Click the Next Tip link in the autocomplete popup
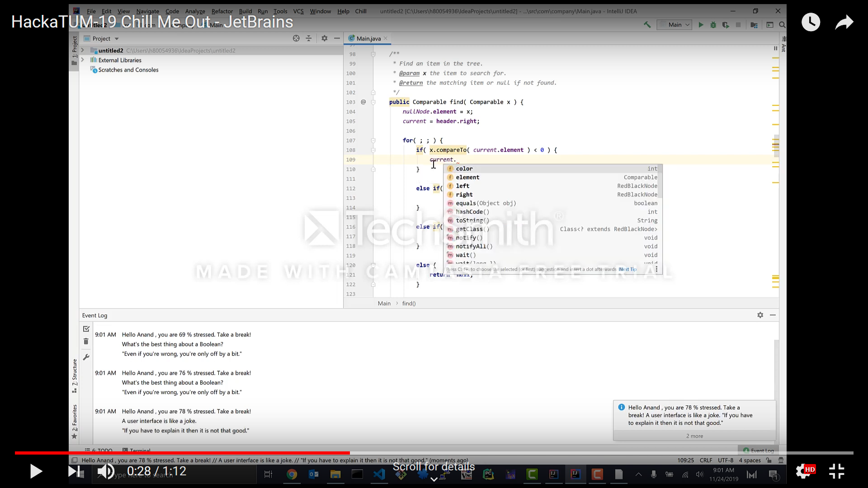This screenshot has width=868, height=488. point(627,269)
